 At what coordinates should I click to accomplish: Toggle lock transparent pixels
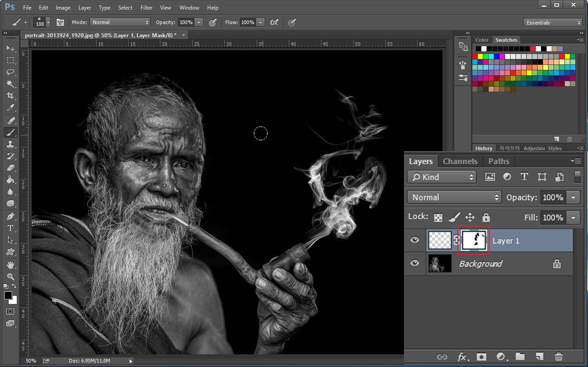[x=438, y=217]
